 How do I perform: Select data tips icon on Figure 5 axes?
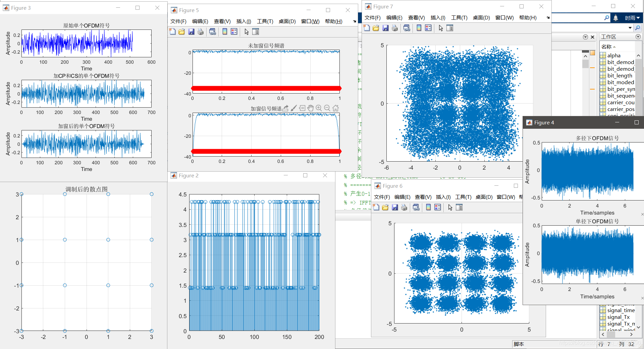302,108
